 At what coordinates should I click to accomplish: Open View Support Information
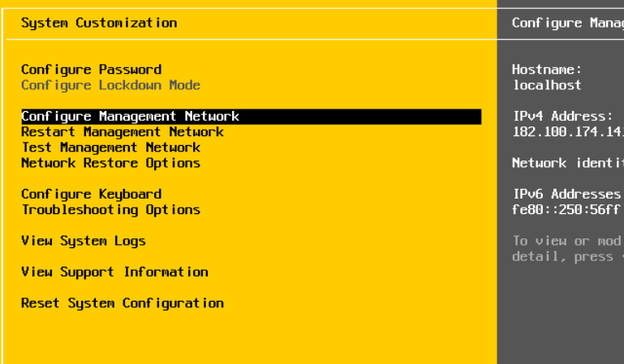click(114, 272)
